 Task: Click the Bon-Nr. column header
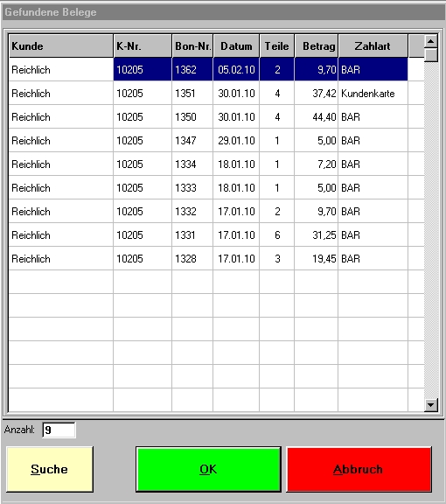click(192, 46)
